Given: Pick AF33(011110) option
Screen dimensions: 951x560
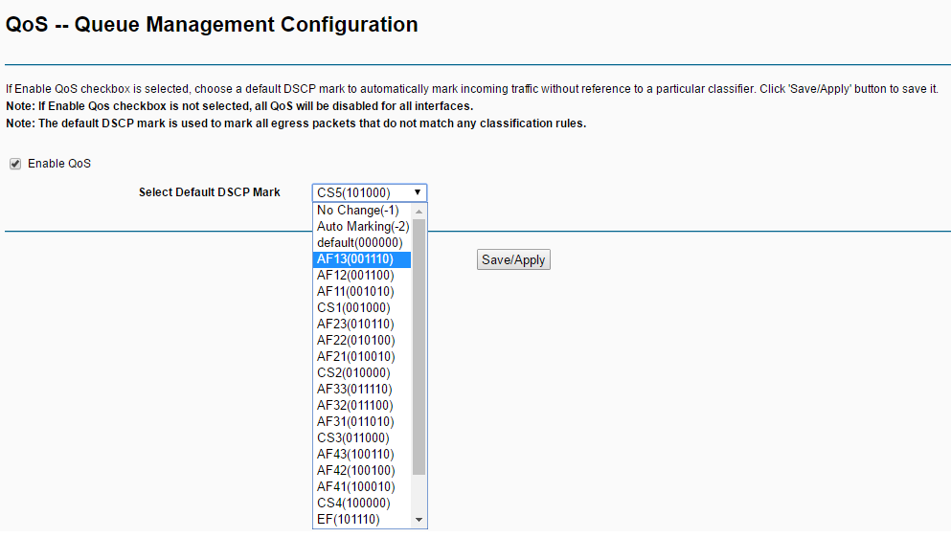Looking at the screenshot, I should coord(362,390).
